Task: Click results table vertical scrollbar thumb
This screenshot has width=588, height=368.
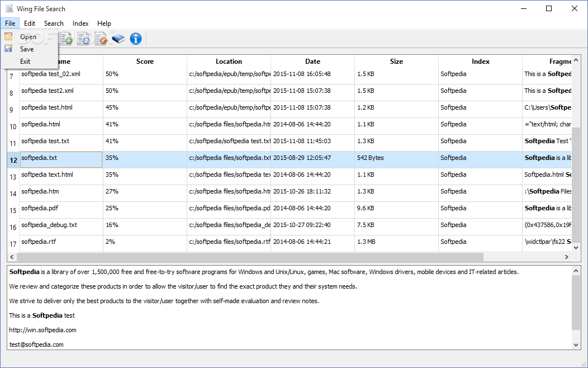Action: click(576, 184)
